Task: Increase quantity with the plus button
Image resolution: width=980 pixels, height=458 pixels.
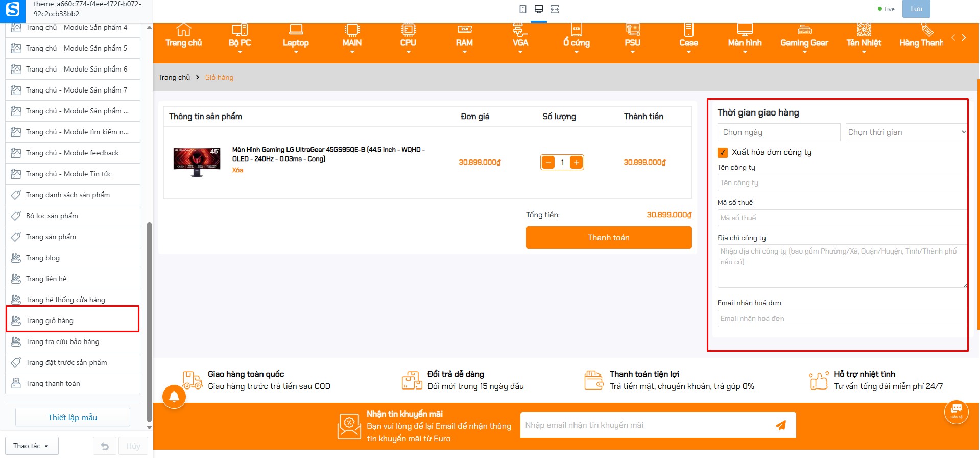Action: (576, 163)
